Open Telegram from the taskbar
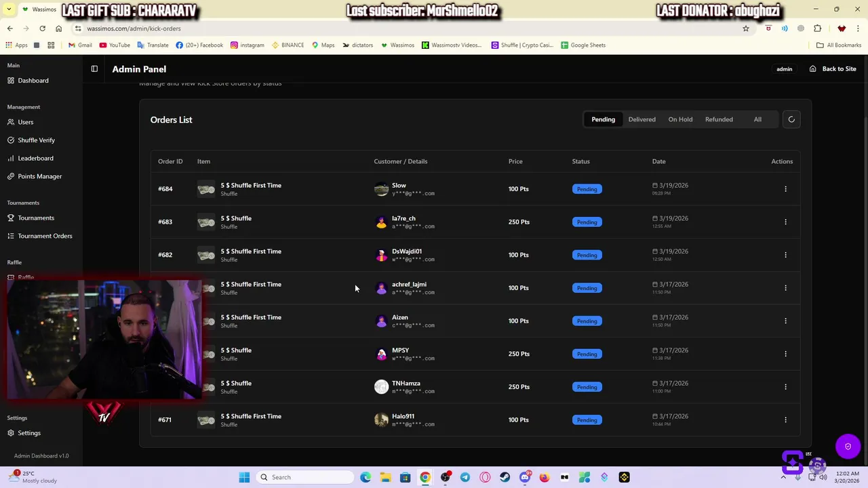This screenshot has width=868, height=488. pos(465,477)
